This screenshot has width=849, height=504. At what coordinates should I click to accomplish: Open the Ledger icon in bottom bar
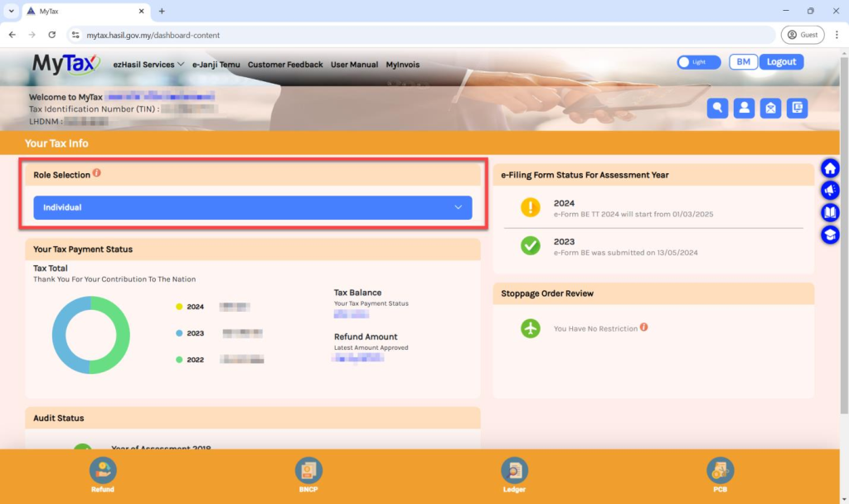(x=514, y=475)
